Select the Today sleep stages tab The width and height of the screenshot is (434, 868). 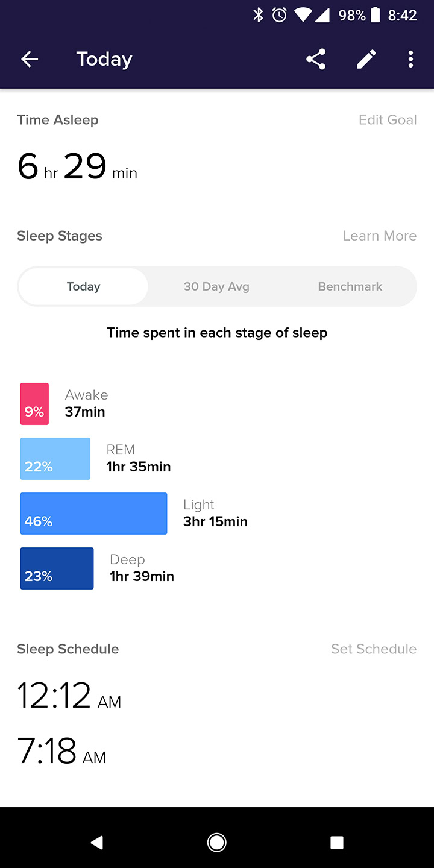click(x=83, y=286)
